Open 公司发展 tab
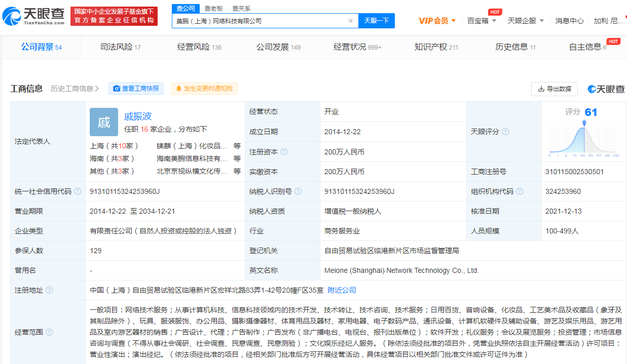The height and width of the screenshot is (364, 627). click(x=278, y=47)
